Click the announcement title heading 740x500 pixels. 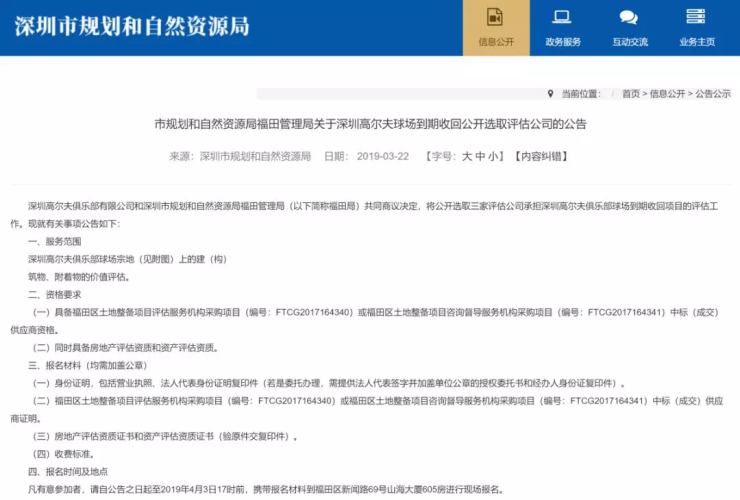coord(370,125)
